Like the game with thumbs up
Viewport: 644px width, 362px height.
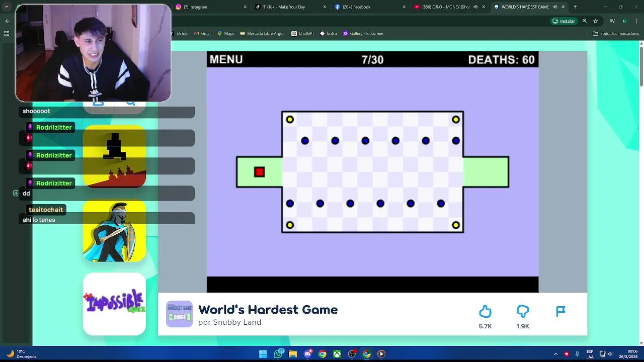pyautogui.click(x=485, y=312)
